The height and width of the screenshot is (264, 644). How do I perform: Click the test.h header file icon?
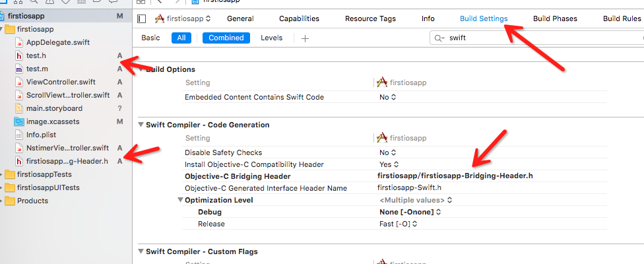(x=19, y=55)
